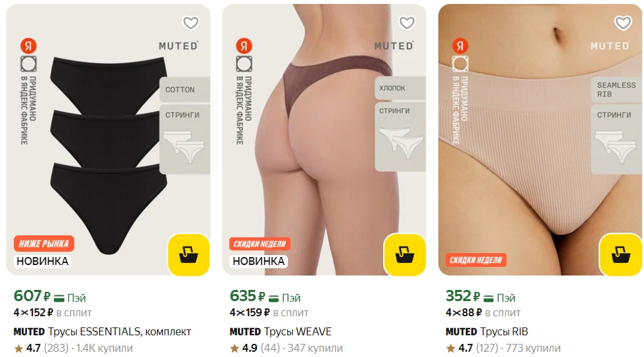
Task: Add ESSENTIALS set to cart basket
Action: click(189, 254)
